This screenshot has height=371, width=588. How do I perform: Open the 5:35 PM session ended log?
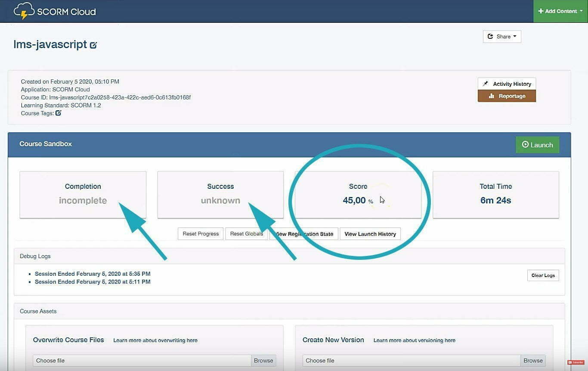pos(93,274)
